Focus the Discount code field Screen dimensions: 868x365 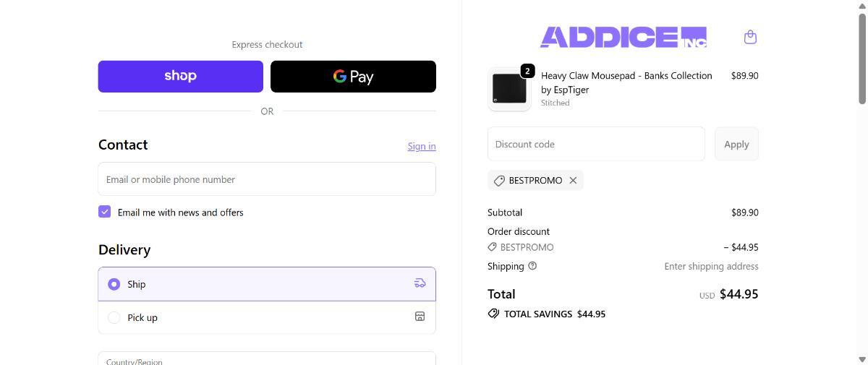click(596, 144)
